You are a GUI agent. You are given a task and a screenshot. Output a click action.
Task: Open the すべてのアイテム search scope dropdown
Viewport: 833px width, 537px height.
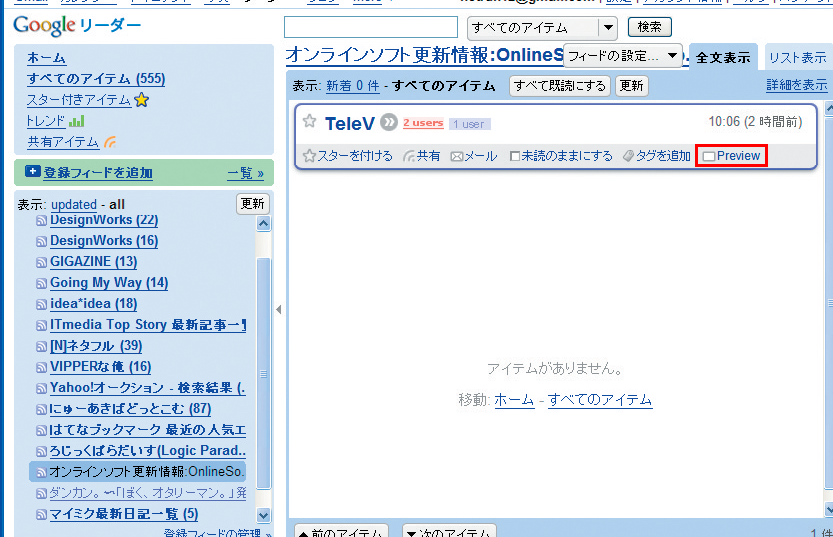(542, 28)
